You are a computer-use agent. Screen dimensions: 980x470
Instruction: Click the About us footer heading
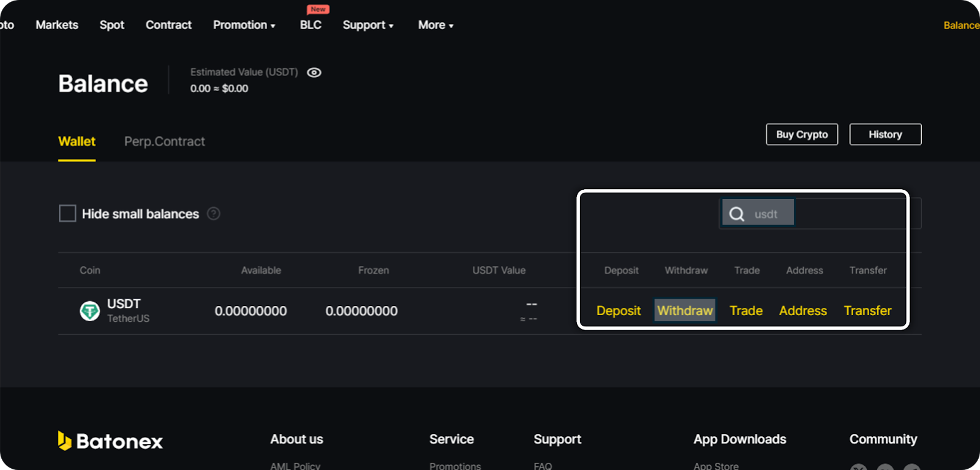[x=296, y=439]
